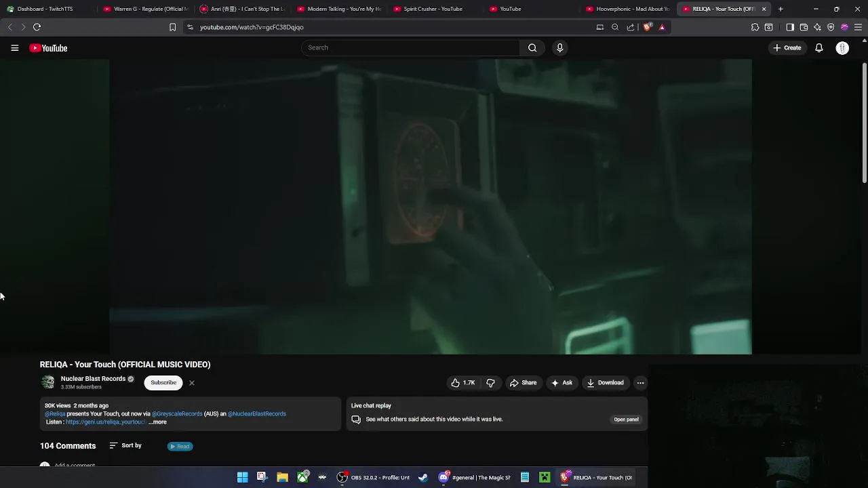The width and height of the screenshot is (868, 488).
Task: Click the YouTube search magnifier button
Action: (532, 47)
